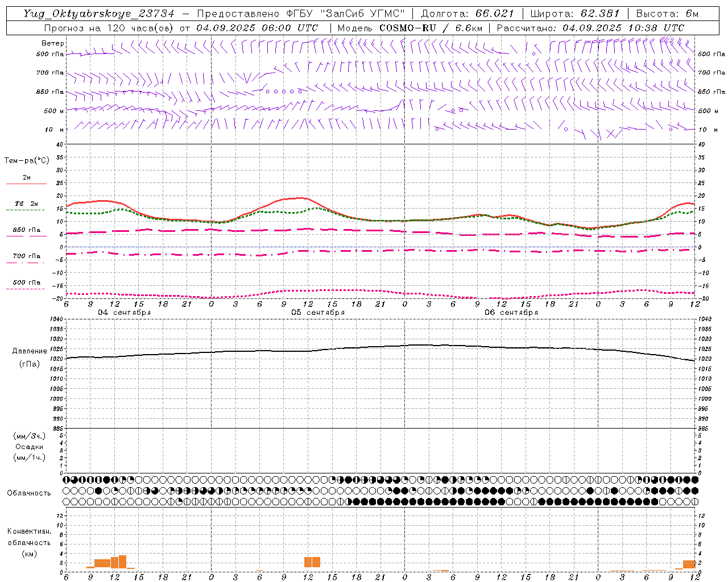This screenshot has width=728, height=582.
Task: Click the '(км)' convective cloud unit
Action: [x=29, y=554]
